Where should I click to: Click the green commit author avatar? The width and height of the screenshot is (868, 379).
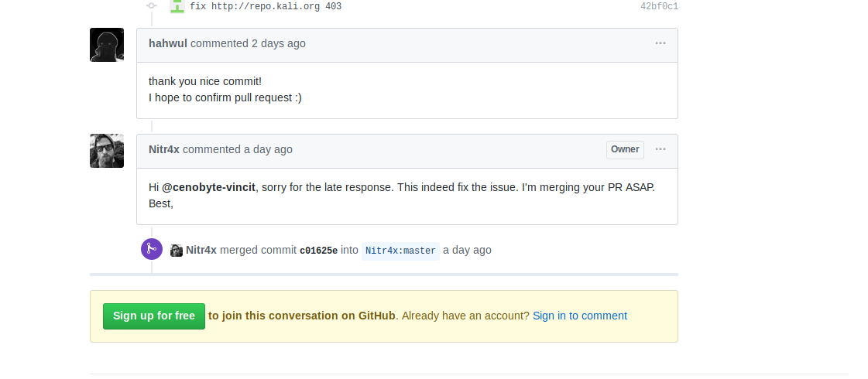tap(177, 6)
